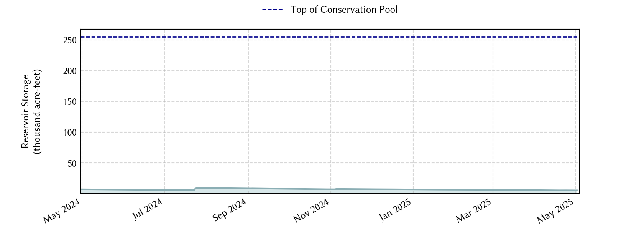Click the 'May 2024' x-axis label

[61, 211]
